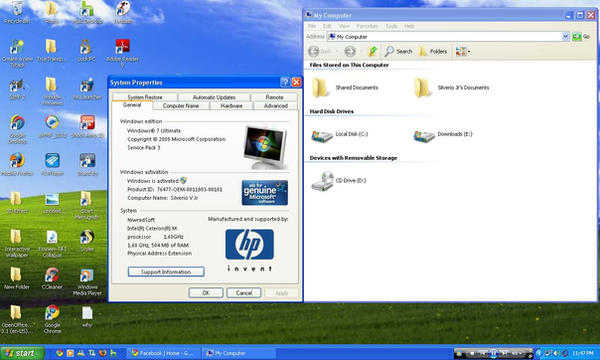Click the Up folder toolbar icon

pyautogui.click(x=372, y=51)
